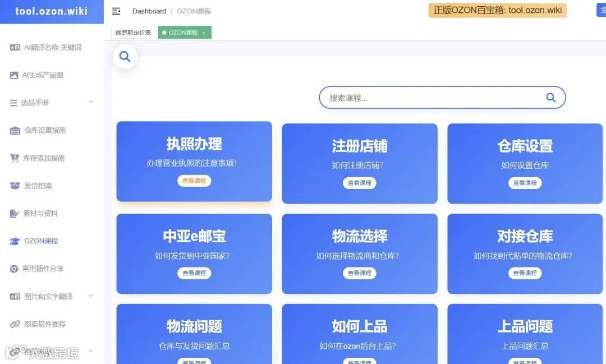Open AI翻译名称-关键词 menu item
Screen dimensions: 606x364
tap(52, 48)
